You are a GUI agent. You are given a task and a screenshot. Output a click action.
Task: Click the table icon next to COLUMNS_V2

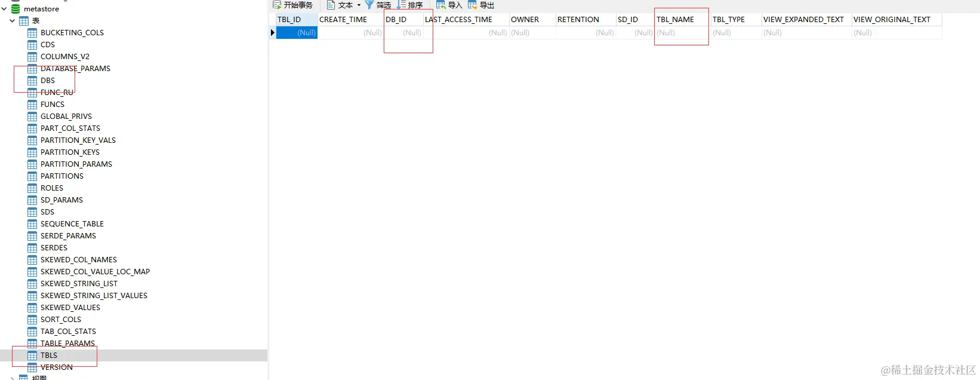point(32,57)
